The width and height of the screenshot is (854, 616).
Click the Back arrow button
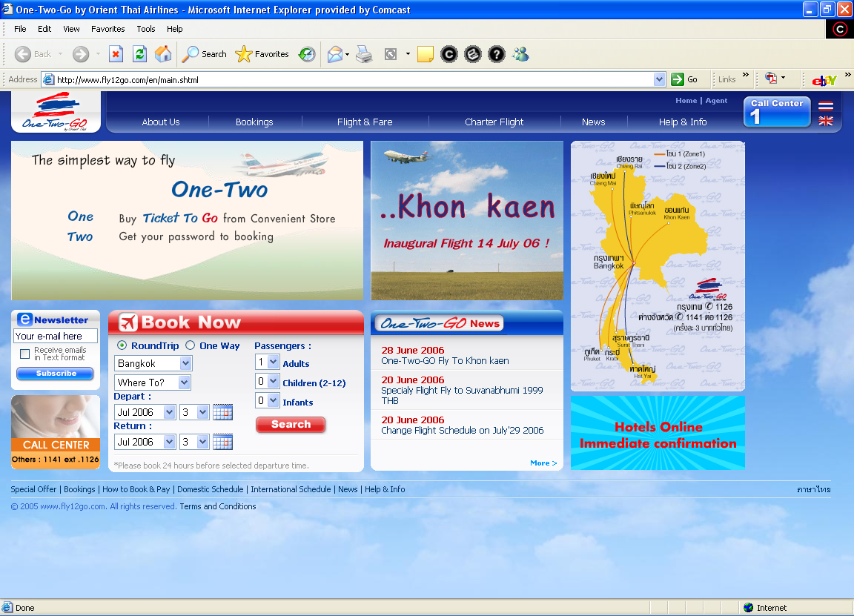23,54
